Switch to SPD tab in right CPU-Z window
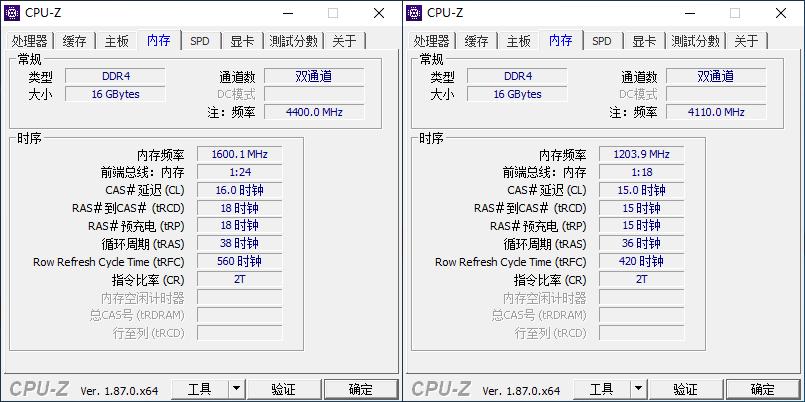The image size is (805, 402). pyautogui.click(x=602, y=41)
